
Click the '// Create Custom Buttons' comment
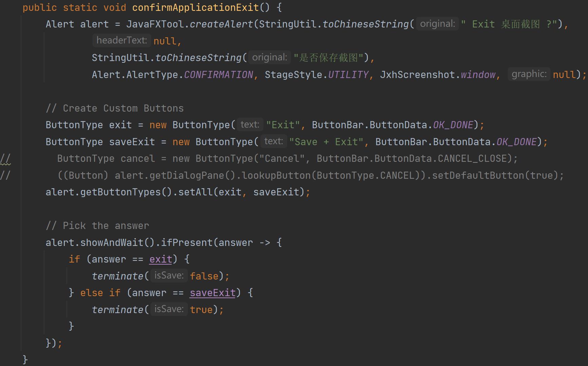115,108
